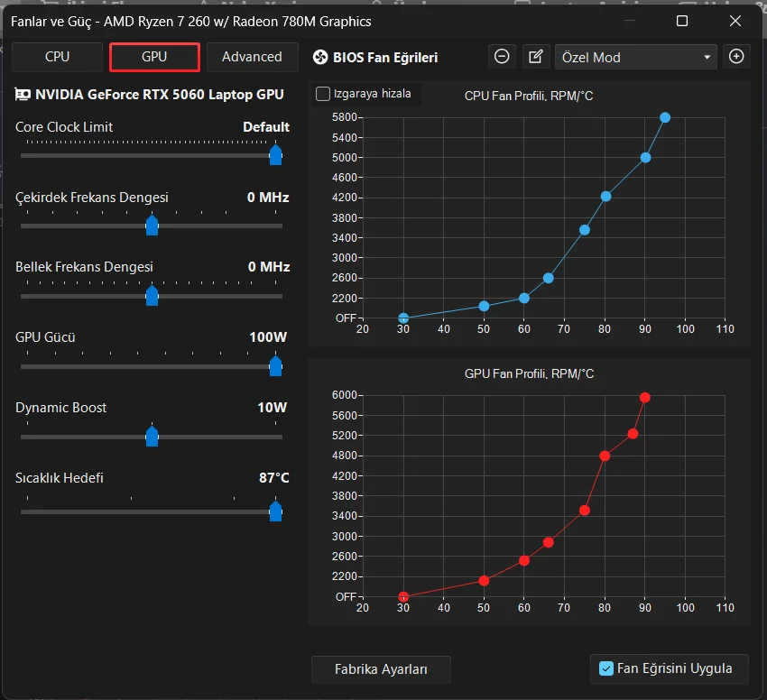Click the Çekirdek Frekans Dengesi slider handle
The height and width of the screenshot is (700, 767).
click(x=152, y=226)
